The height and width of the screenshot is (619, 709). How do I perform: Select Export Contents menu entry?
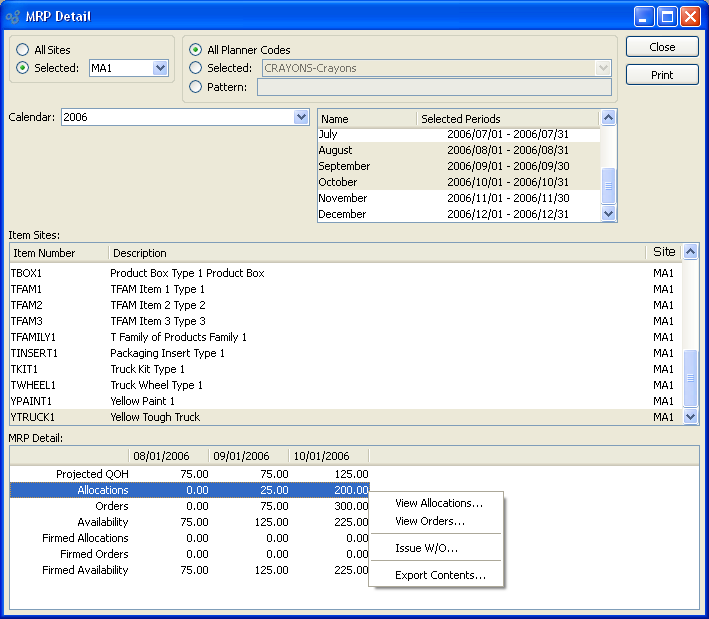tap(440, 575)
